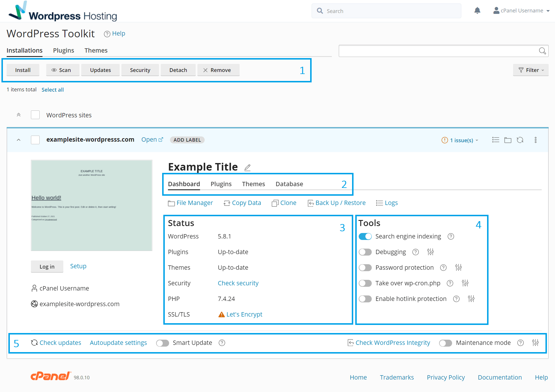Switch to the Installations tab
This screenshot has height=392, width=555.
click(25, 50)
